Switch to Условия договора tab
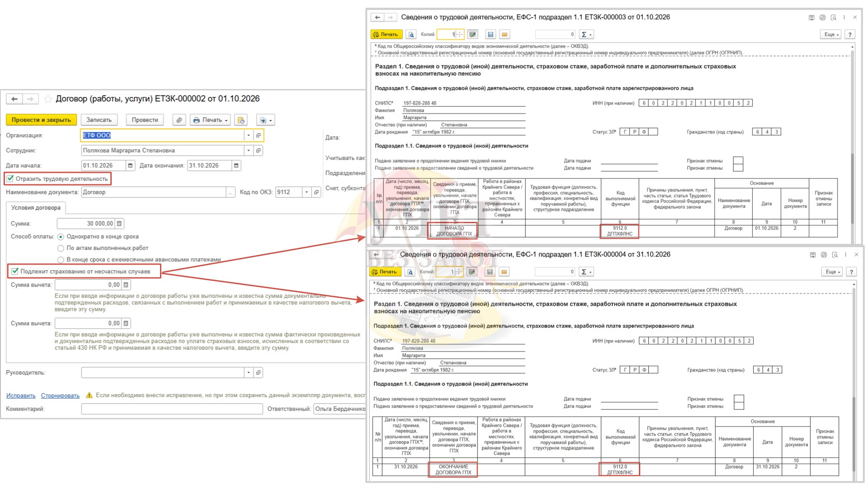Screen dimensions: 868x488 point(36,208)
